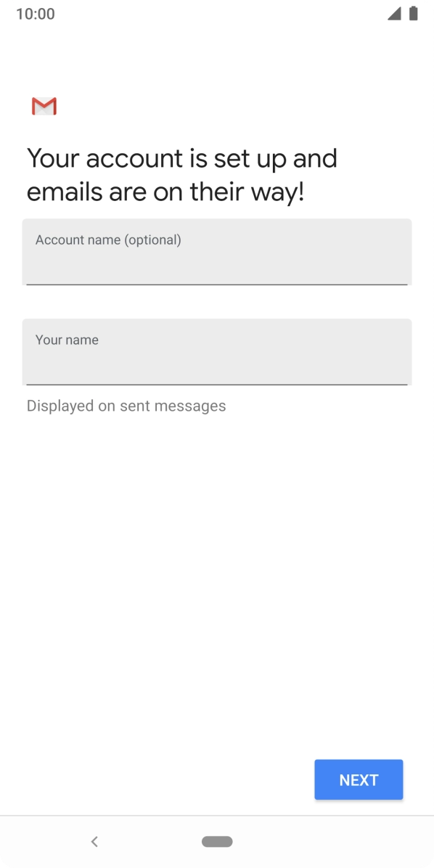The height and width of the screenshot is (868, 434).
Task: Click the Gmail envelope icon
Action: [44, 106]
